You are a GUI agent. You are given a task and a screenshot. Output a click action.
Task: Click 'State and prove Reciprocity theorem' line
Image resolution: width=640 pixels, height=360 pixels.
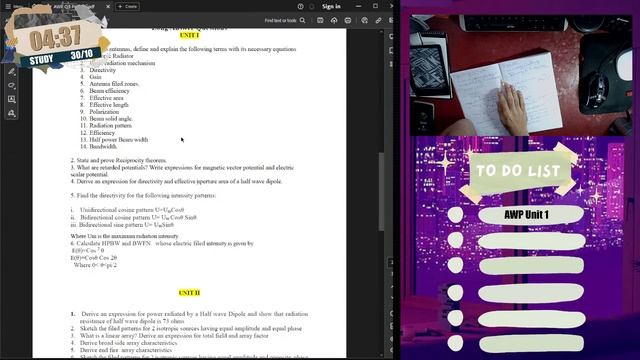[118, 160]
